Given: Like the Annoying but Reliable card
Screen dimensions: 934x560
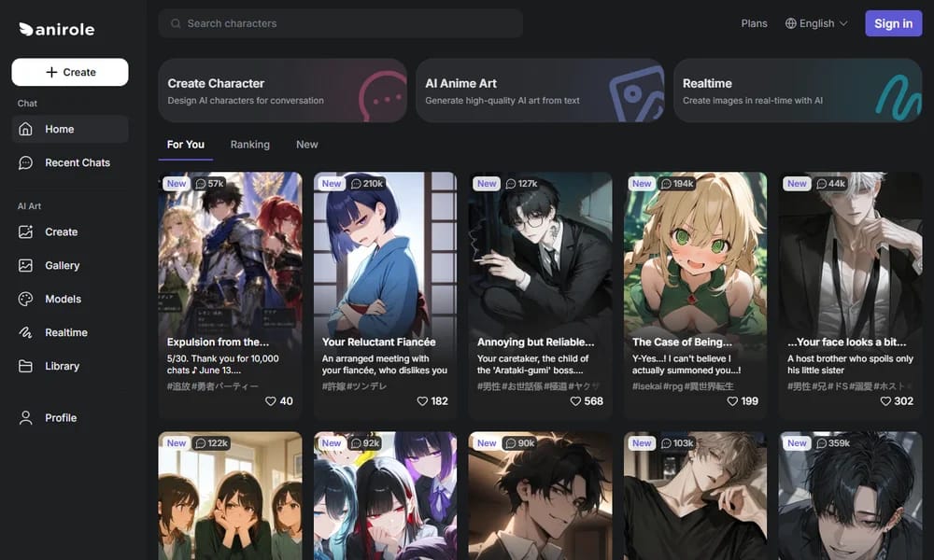Looking at the screenshot, I should pyautogui.click(x=575, y=401).
